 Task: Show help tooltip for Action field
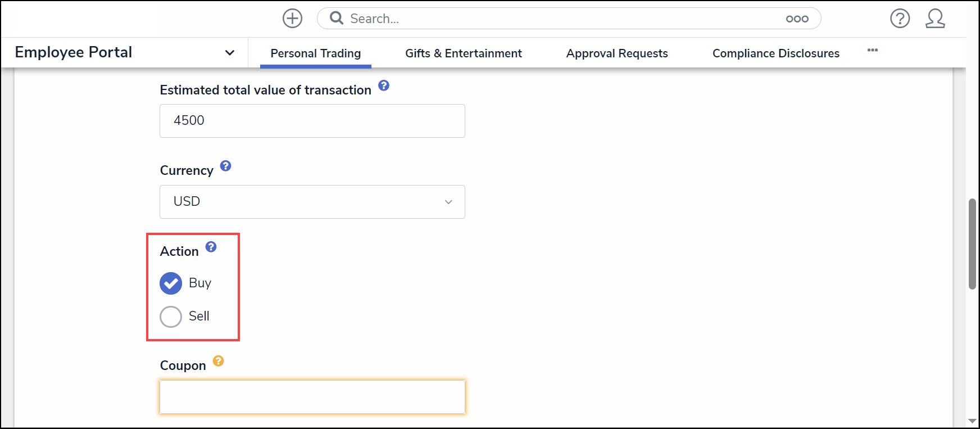[x=211, y=247]
